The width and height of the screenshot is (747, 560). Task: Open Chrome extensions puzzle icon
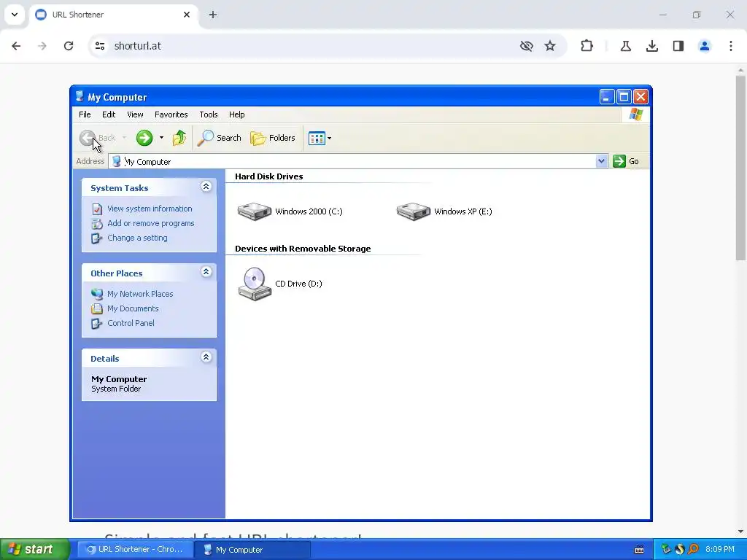(x=587, y=46)
